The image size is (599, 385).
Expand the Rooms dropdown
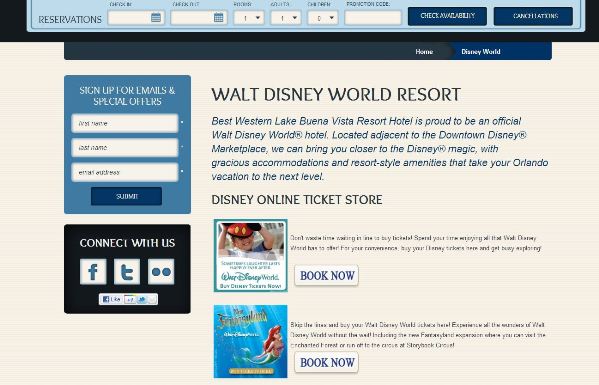(x=249, y=18)
